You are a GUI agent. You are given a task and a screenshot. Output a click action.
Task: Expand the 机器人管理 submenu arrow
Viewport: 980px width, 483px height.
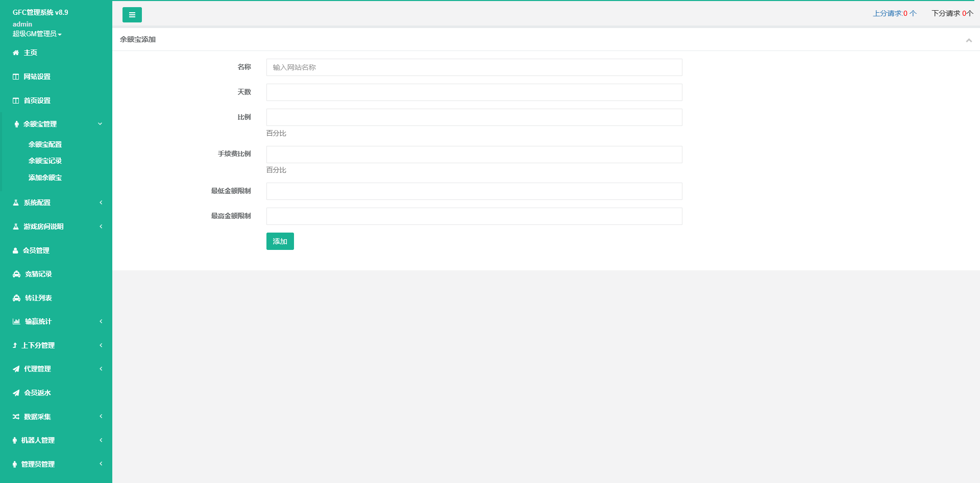click(101, 440)
